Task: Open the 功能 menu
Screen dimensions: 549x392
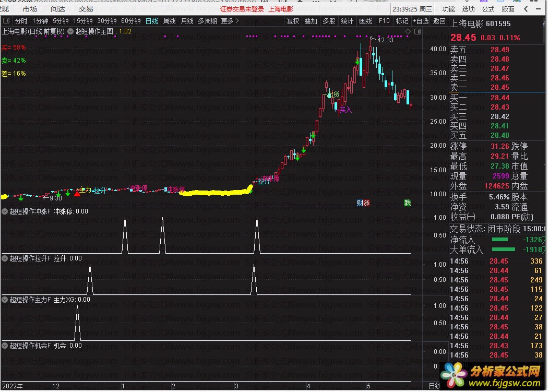Action: 448,9
